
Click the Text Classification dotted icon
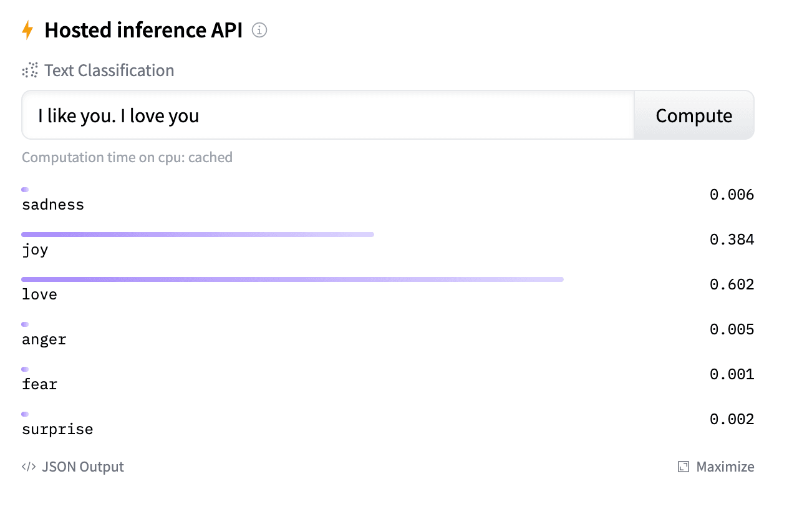click(30, 70)
